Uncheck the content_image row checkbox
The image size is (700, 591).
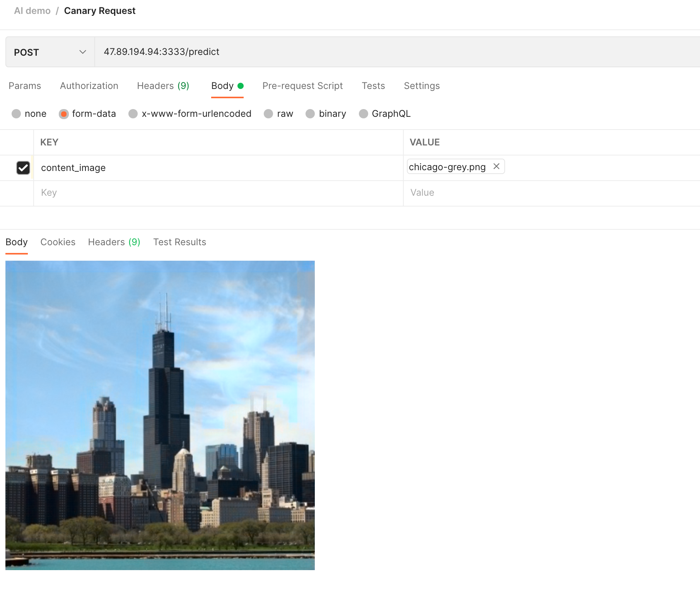click(x=23, y=168)
